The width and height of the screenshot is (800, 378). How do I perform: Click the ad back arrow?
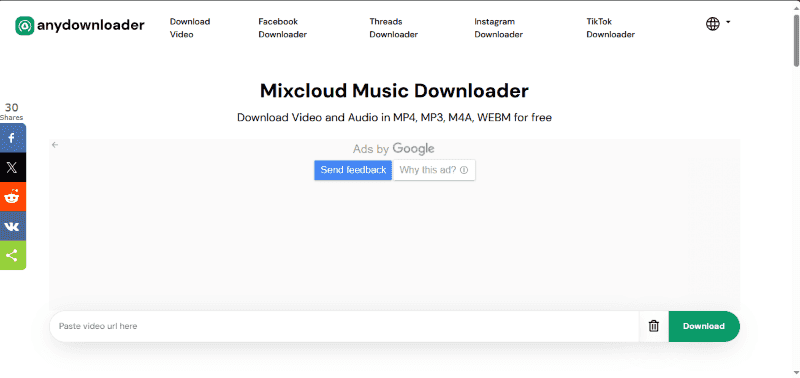(55, 145)
